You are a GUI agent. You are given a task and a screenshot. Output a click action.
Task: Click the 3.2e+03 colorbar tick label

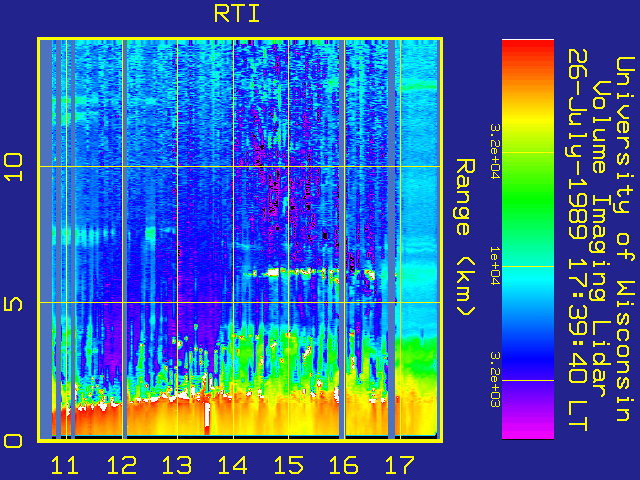(x=494, y=380)
